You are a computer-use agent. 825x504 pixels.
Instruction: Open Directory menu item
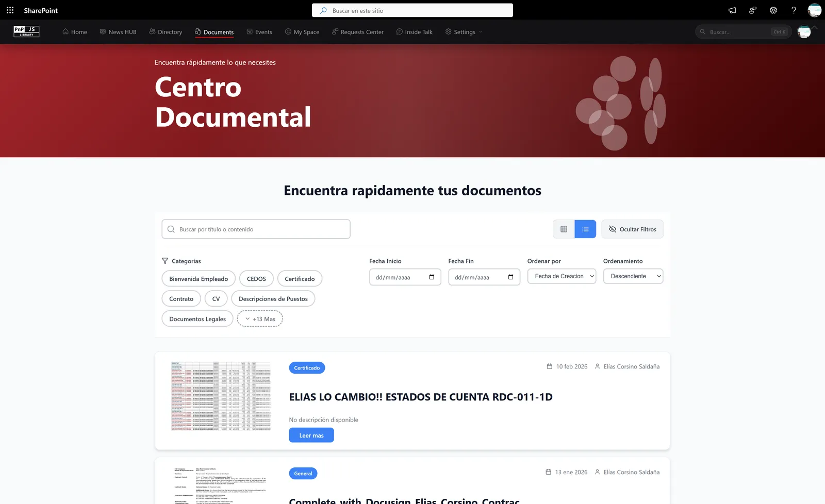(166, 32)
